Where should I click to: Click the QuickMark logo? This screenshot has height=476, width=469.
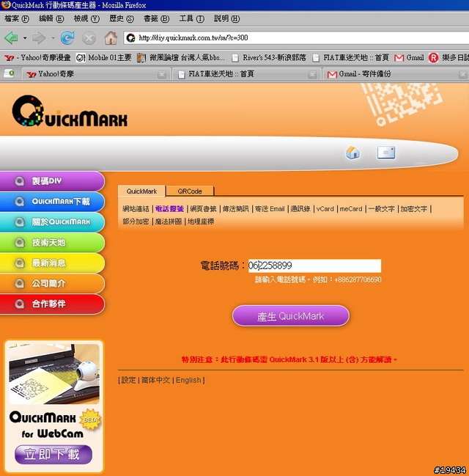click(x=70, y=111)
